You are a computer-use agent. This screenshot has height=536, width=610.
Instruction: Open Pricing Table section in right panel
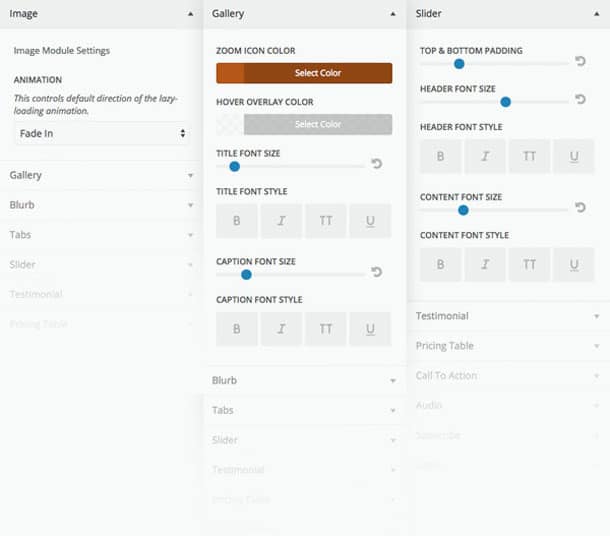point(508,346)
